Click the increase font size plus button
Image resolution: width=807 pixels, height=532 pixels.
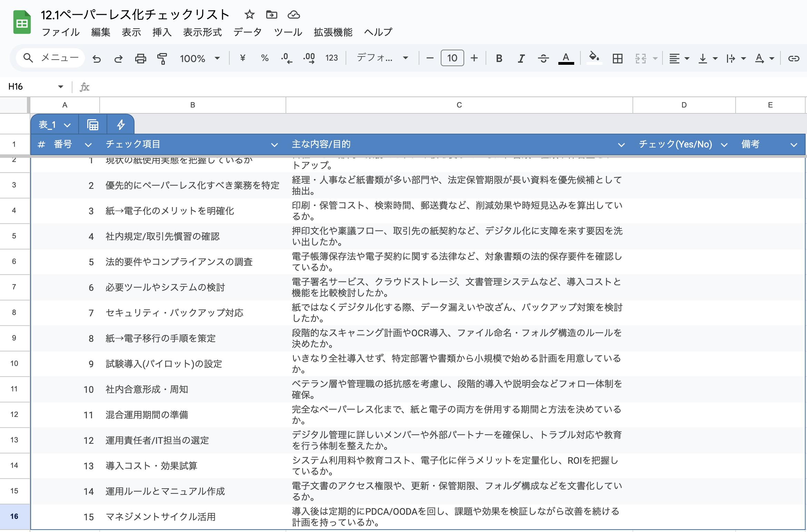[x=474, y=58]
